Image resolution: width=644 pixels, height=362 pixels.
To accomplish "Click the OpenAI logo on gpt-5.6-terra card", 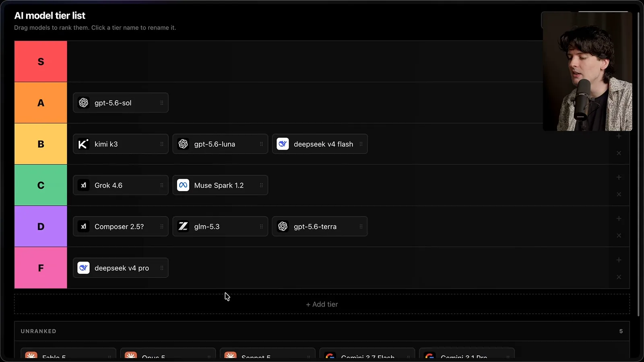I will pos(283,226).
